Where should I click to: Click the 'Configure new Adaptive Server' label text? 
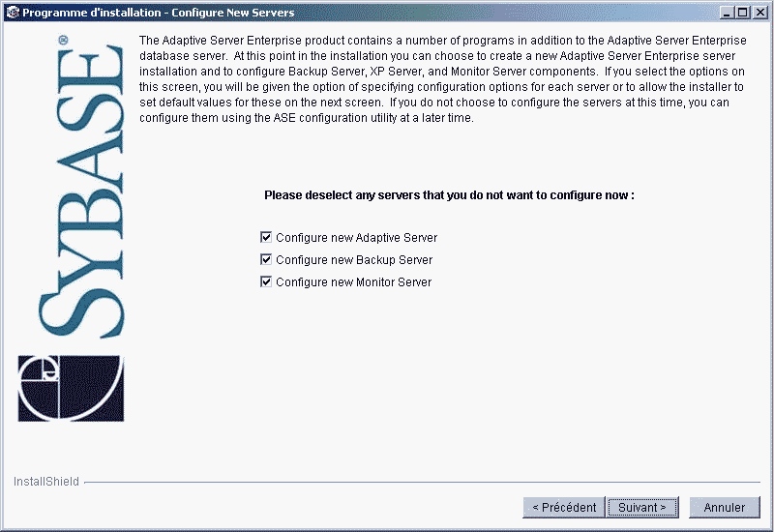coord(356,238)
